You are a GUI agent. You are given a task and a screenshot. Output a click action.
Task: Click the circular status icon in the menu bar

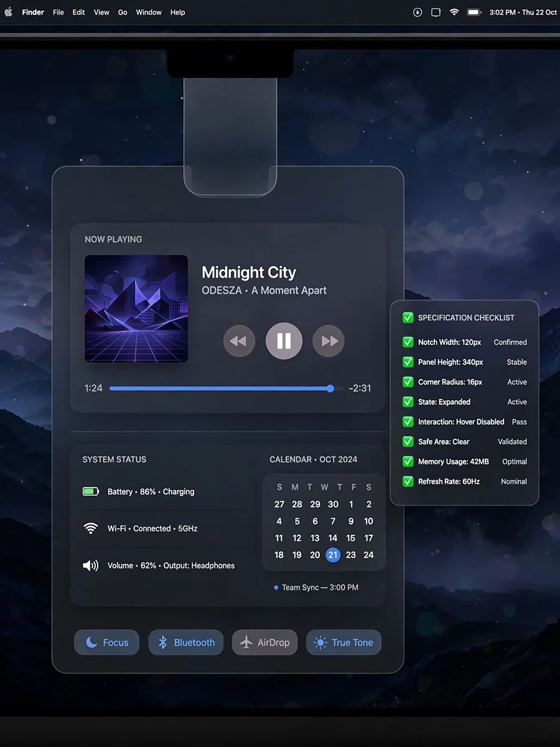pyautogui.click(x=418, y=12)
